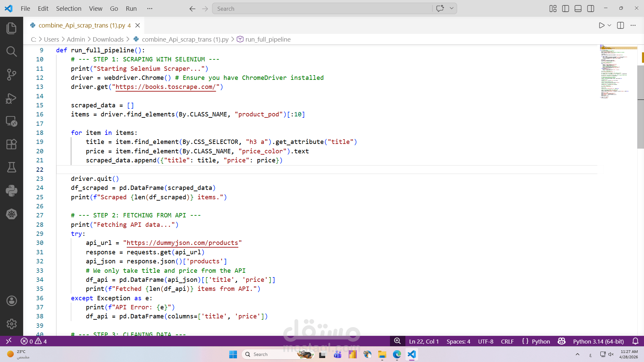The width and height of the screenshot is (644, 362).
Task: Close the combine_Api_scrap_trans (1).py tab
Action: pos(138,25)
